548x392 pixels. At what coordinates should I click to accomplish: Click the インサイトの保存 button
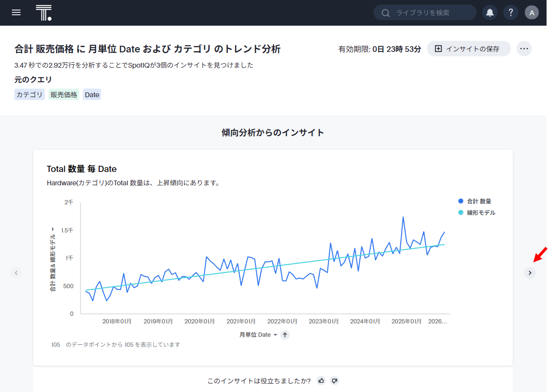(468, 49)
